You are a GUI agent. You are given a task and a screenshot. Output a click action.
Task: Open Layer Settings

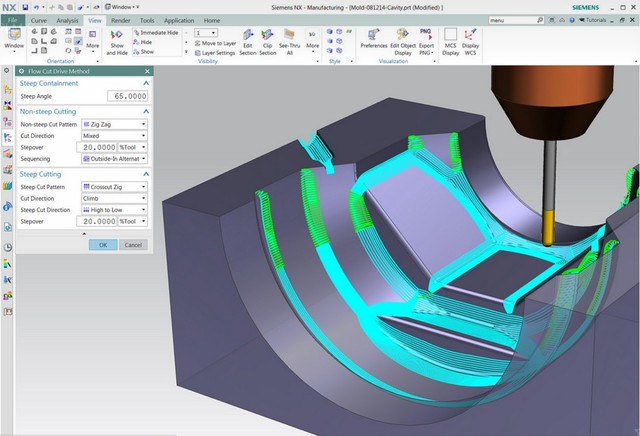[215, 53]
